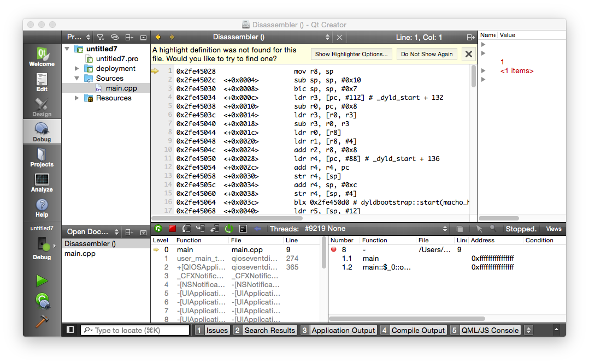Select the Debug mode in sidebar
Screen dimensions: 589x364
[42, 132]
